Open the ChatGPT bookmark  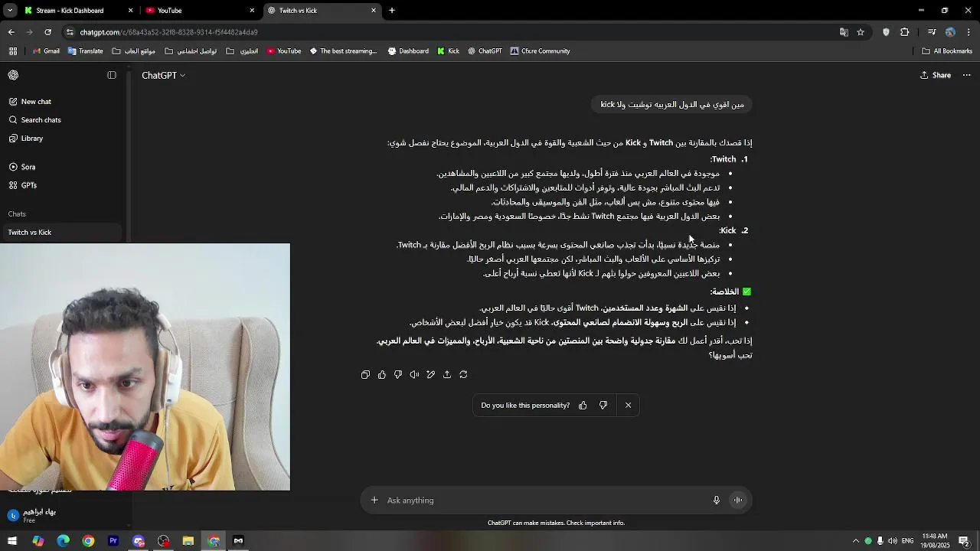click(485, 51)
